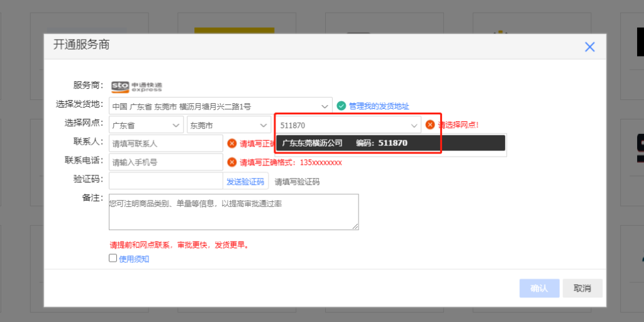Click the resize handle of 备注 textarea
The height and width of the screenshot is (322, 644).
(x=355, y=226)
